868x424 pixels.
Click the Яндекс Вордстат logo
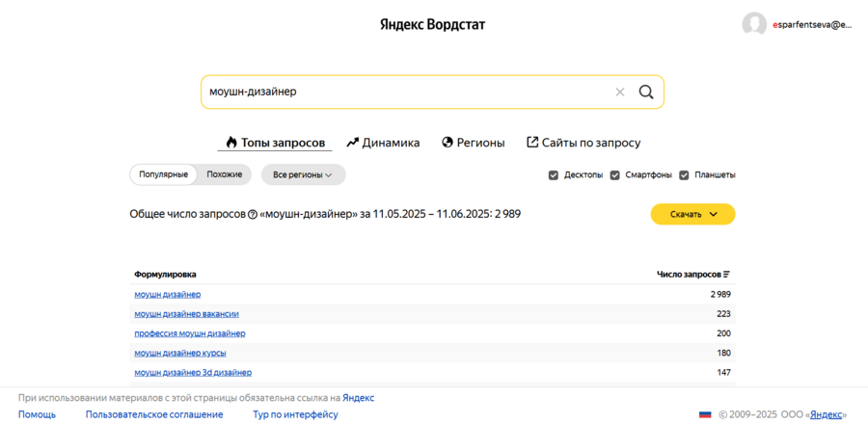pos(433,25)
